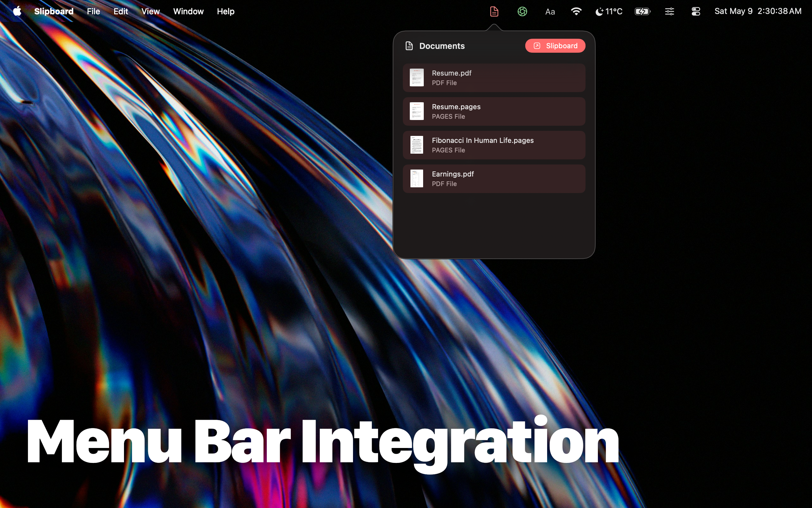Click the date and time in menu bar

coord(758,11)
